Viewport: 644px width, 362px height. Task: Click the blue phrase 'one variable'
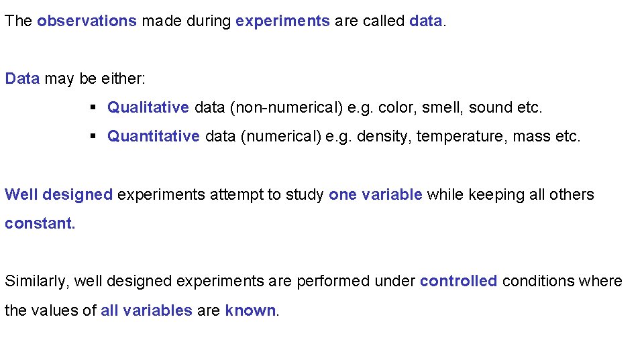point(376,194)
